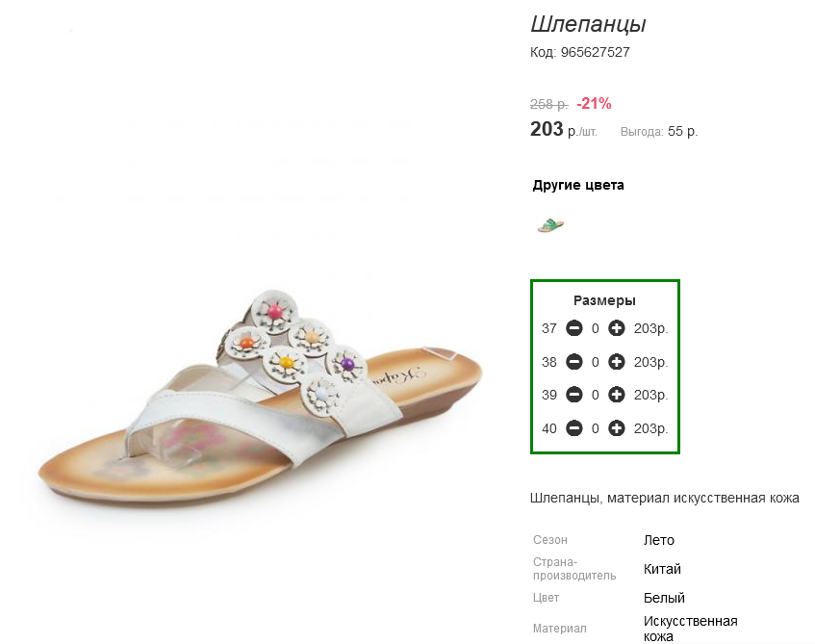Click the quantity value for size 39
This screenshot has width=815, height=644.
pos(596,396)
